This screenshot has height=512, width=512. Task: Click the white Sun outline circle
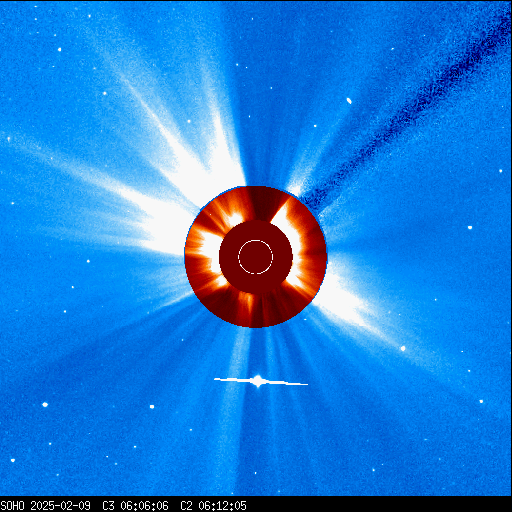pyautogui.click(x=256, y=257)
